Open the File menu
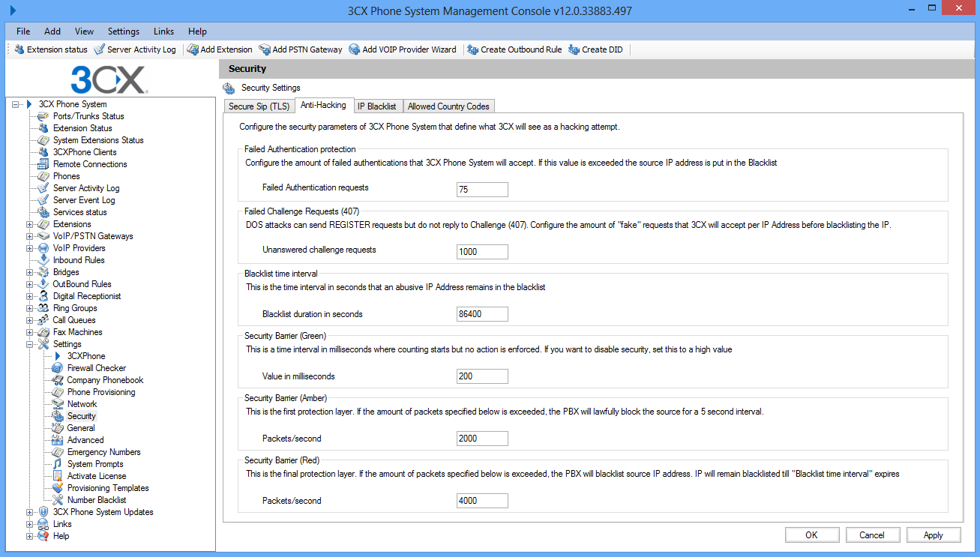The height and width of the screenshot is (557, 980). pos(23,31)
